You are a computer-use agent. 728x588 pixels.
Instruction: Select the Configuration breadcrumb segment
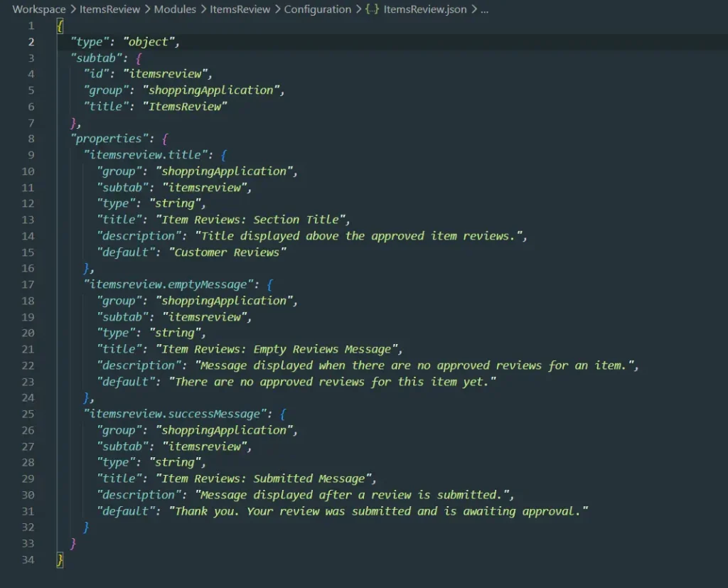tap(318, 9)
